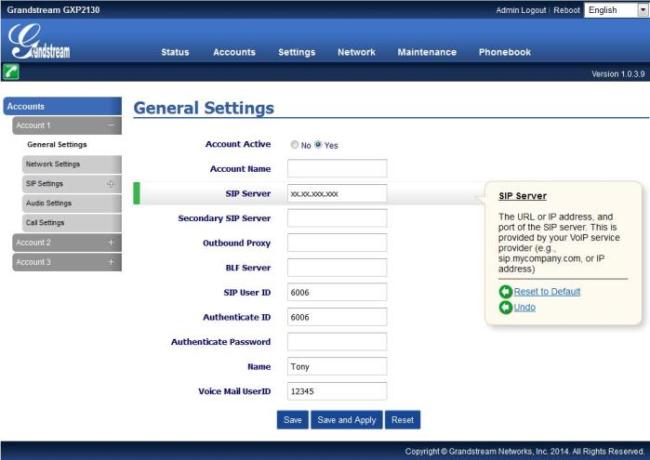Click the General Settings page title
This screenshot has width=650, height=460.
204,108
